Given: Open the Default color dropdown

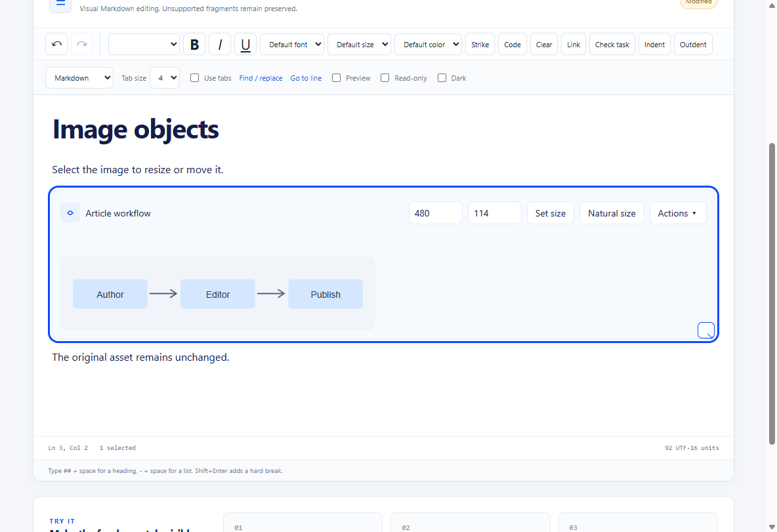Looking at the screenshot, I should coord(428,44).
